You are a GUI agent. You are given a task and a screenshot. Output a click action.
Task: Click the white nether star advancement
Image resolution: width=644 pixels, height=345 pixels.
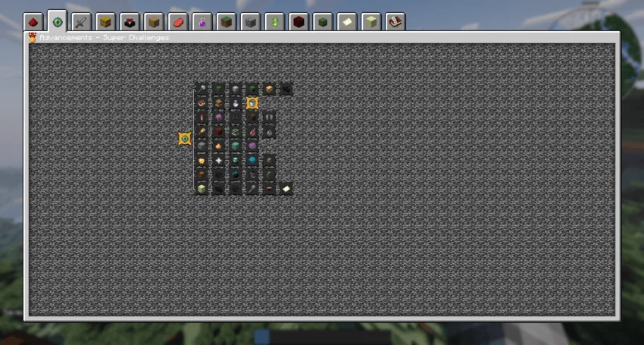(218, 161)
